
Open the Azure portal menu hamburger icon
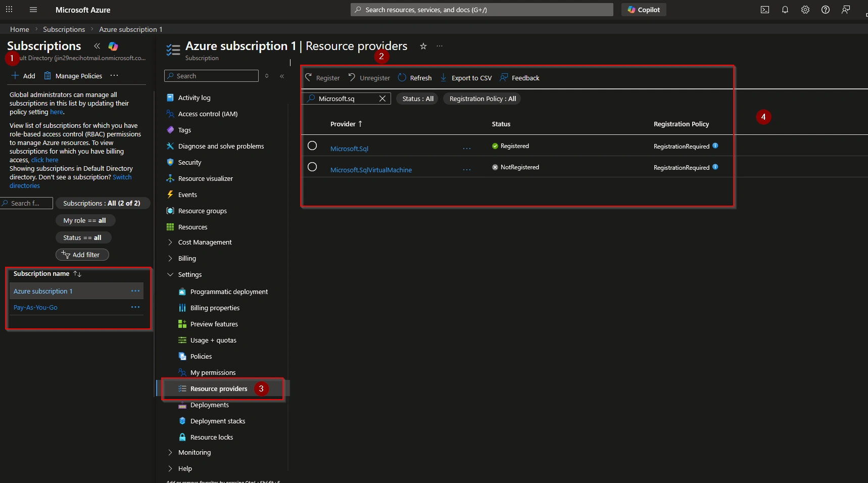point(33,10)
